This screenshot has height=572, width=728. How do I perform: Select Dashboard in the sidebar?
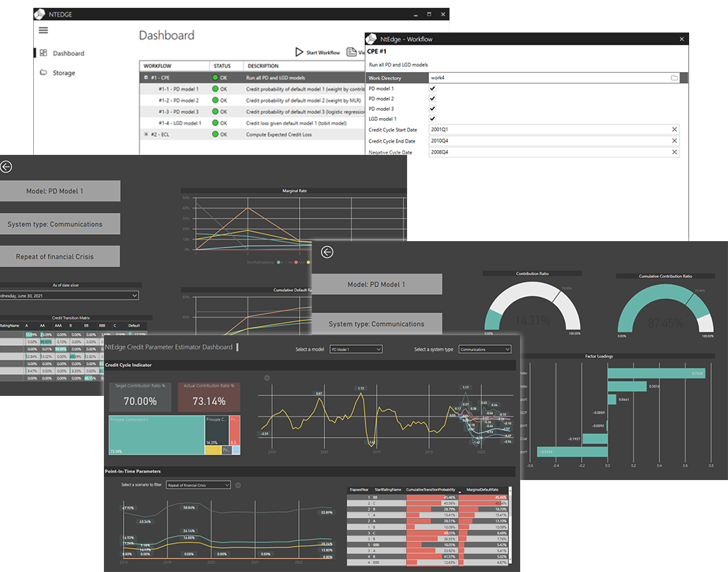(69, 54)
